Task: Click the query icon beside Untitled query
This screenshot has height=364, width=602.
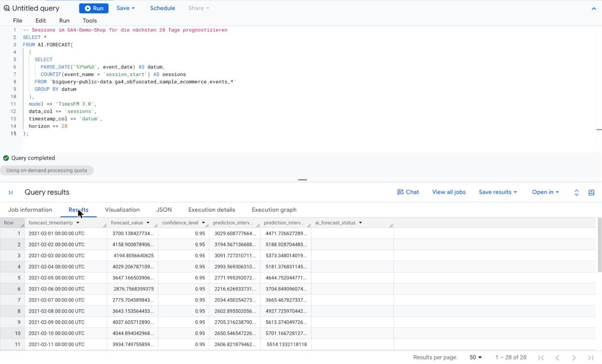Action: click(7, 8)
